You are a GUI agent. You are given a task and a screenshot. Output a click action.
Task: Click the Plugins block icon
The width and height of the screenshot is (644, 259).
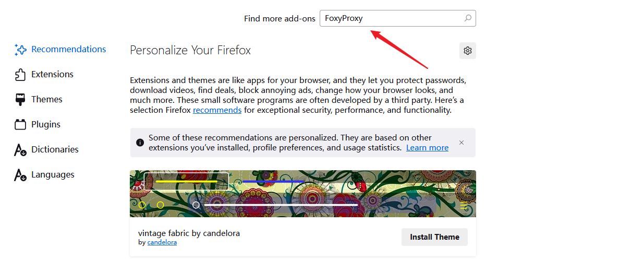point(20,125)
